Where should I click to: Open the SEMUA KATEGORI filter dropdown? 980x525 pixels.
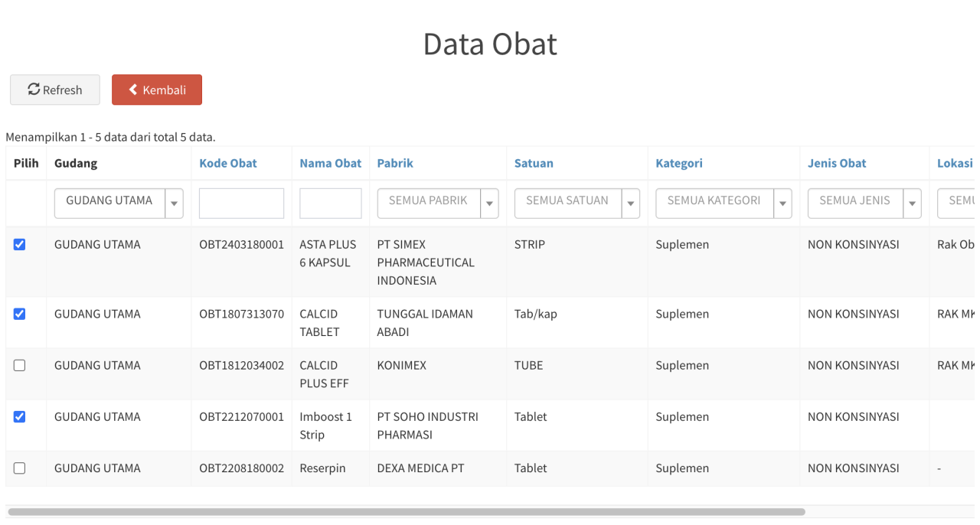724,204
